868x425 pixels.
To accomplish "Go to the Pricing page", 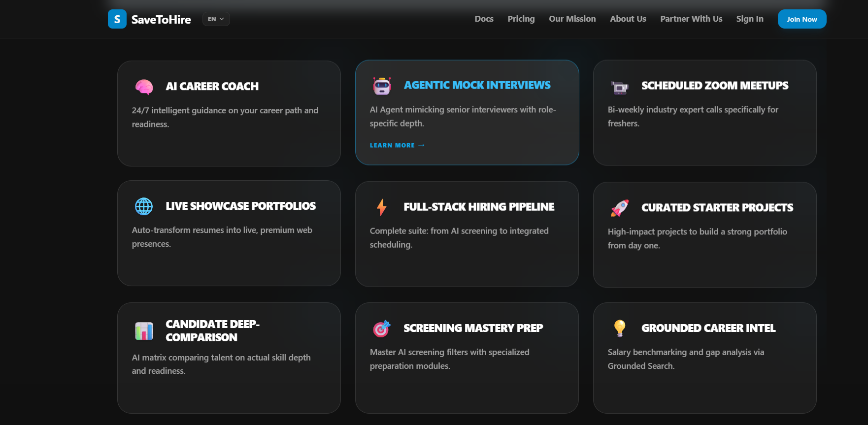I will coord(521,19).
